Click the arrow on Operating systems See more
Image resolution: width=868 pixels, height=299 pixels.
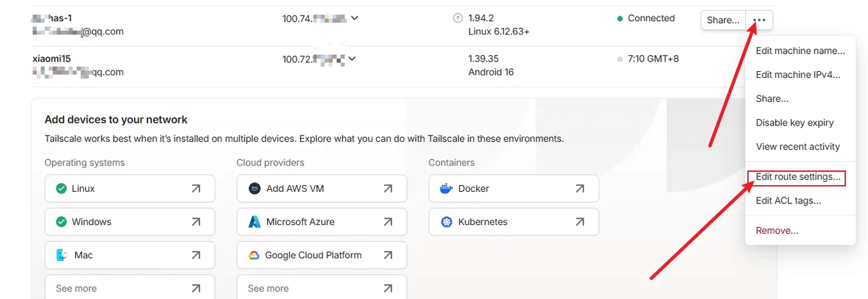coord(196,288)
